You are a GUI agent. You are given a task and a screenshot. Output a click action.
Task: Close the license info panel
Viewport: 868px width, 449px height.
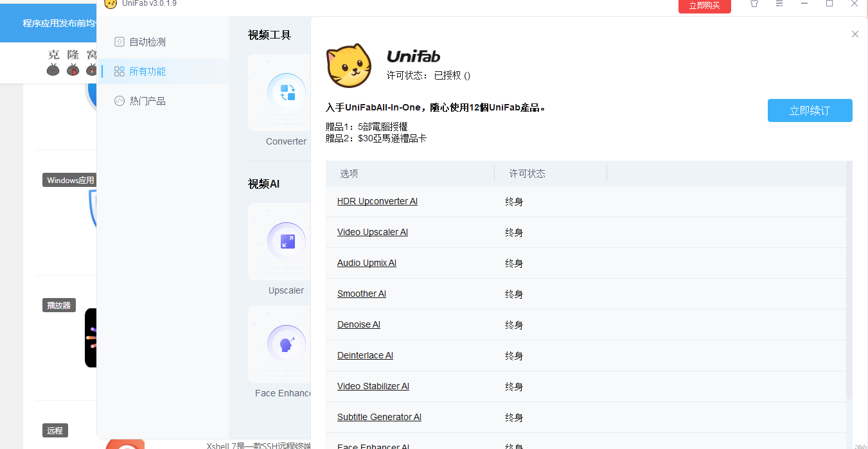[x=855, y=34]
